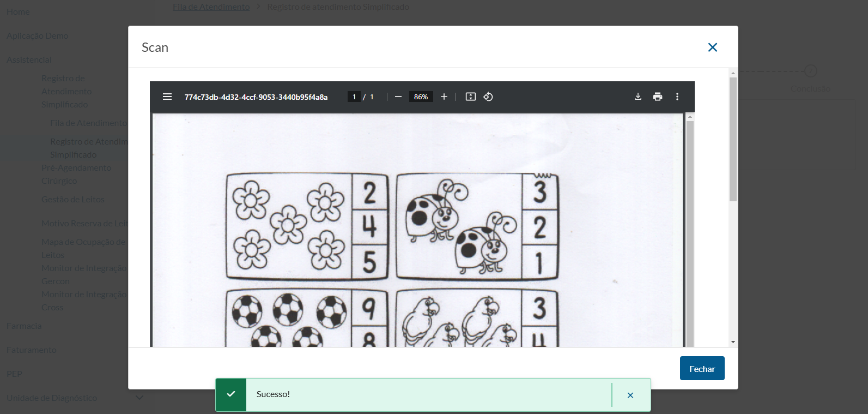Open Mapa de Ocupação de Leitos item
The image size is (868, 414).
pyautogui.click(x=84, y=248)
